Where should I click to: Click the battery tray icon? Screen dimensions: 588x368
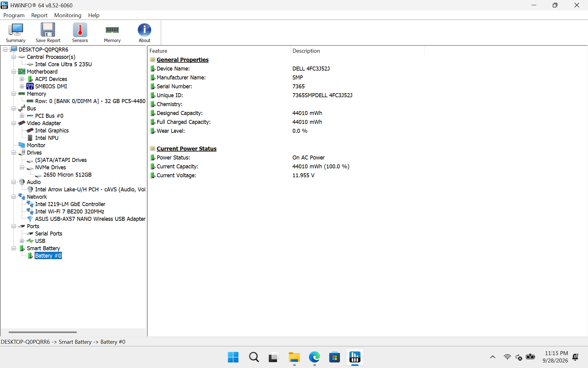[x=530, y=357]
